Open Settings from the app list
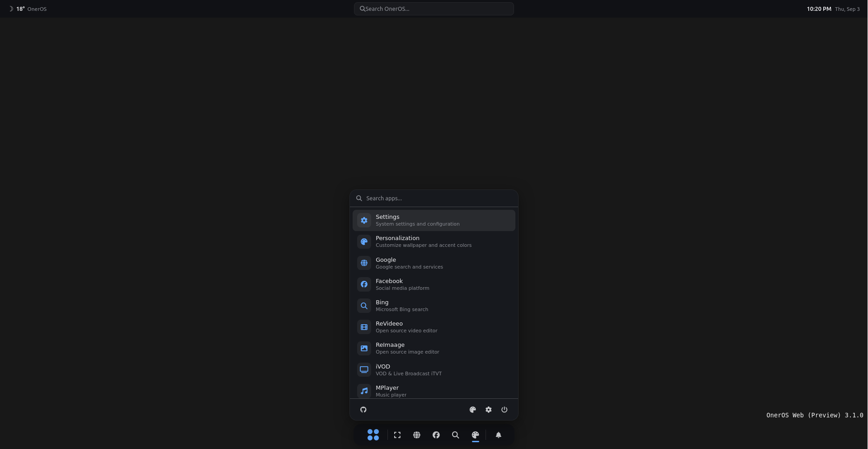The image size is (868, 449). (434, 220)
